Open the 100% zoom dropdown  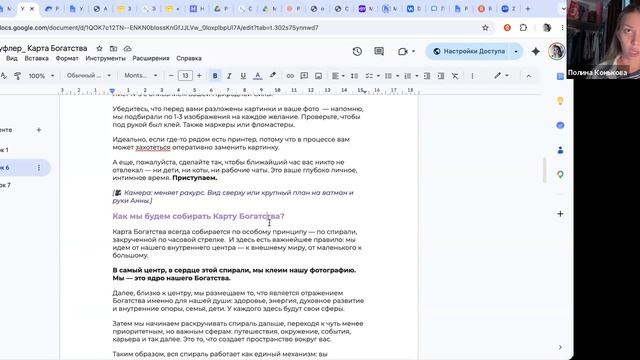tap(41, 76)
